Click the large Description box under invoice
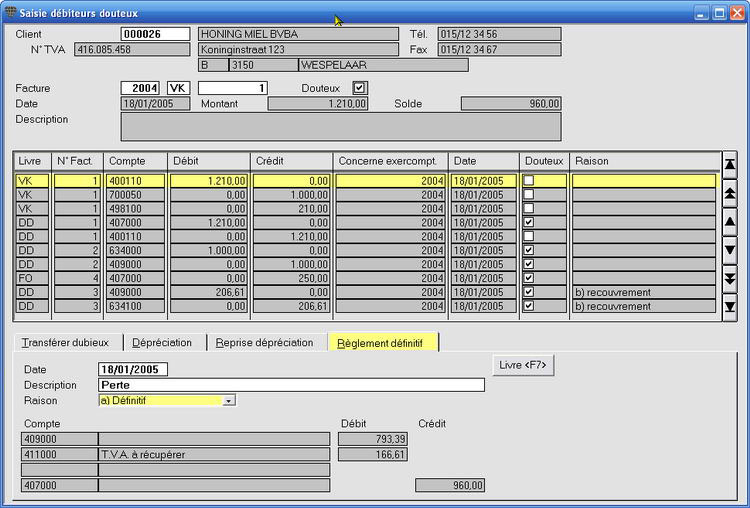The width and height of the screenshot is (750, 508). [x=341, y=127]
